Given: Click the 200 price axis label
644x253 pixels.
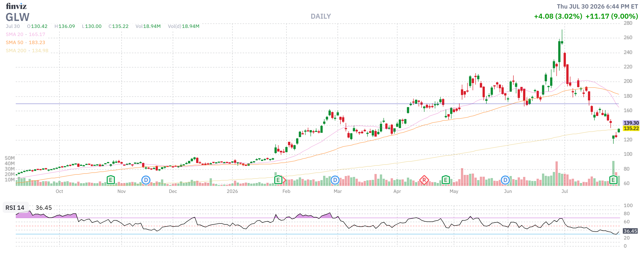Looking at the screenshot, I should [628, 81].
